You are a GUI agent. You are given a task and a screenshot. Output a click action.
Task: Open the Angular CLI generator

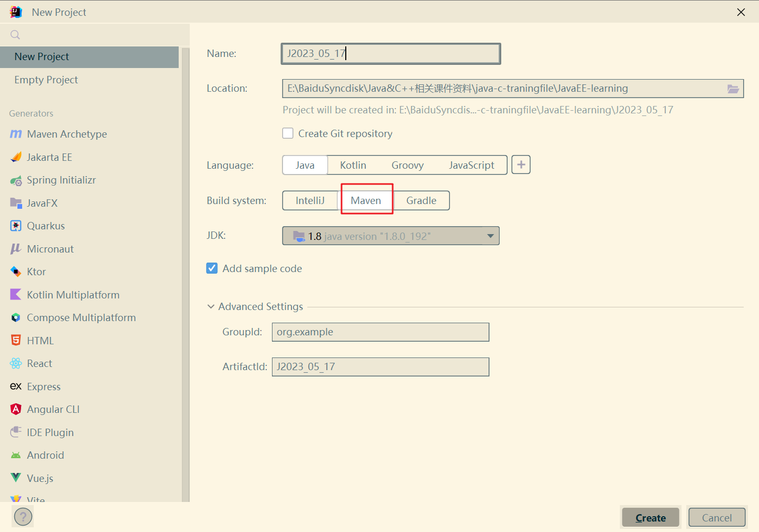click(53, 409)
